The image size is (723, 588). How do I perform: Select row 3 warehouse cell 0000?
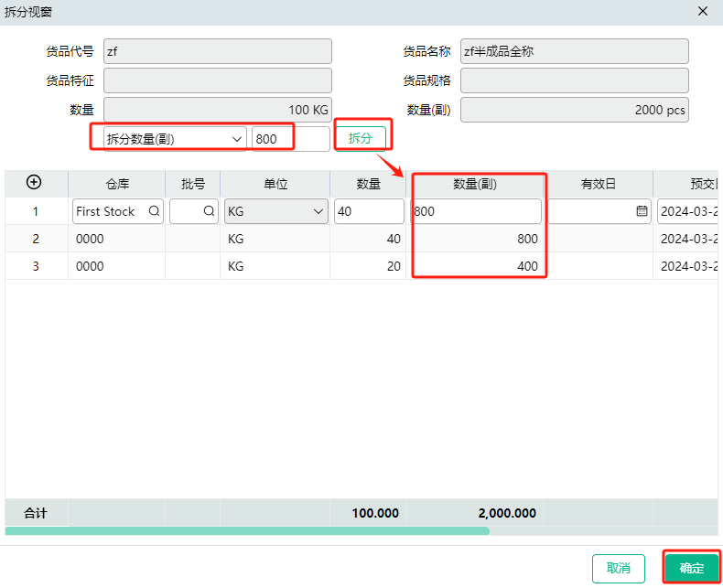[x=116, y=266]
